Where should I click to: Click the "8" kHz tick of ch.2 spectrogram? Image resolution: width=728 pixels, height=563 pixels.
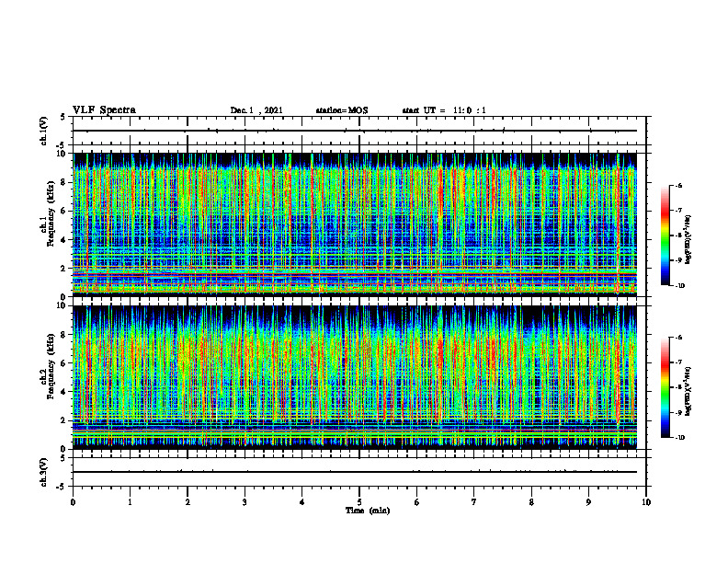(x=64, y=335)
